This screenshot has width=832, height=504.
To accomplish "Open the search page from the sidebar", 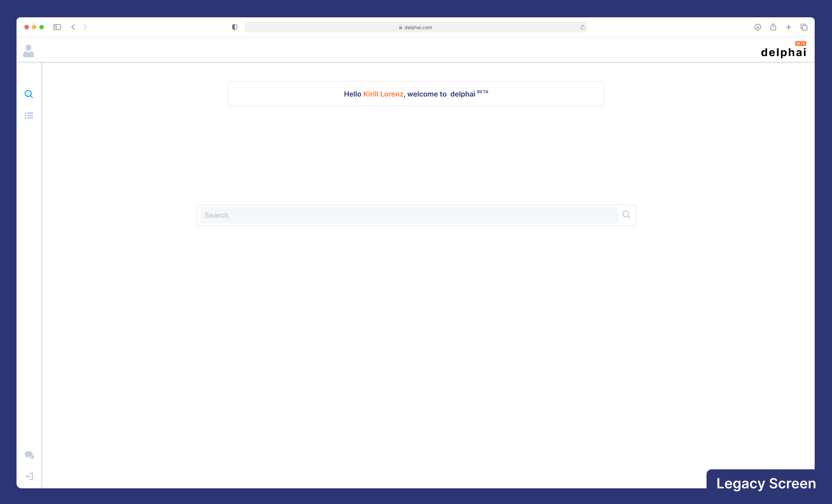I will pos(28,94).
